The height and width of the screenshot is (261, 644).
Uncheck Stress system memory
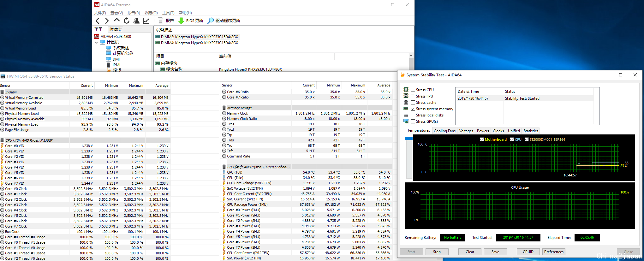coord(413,109)
